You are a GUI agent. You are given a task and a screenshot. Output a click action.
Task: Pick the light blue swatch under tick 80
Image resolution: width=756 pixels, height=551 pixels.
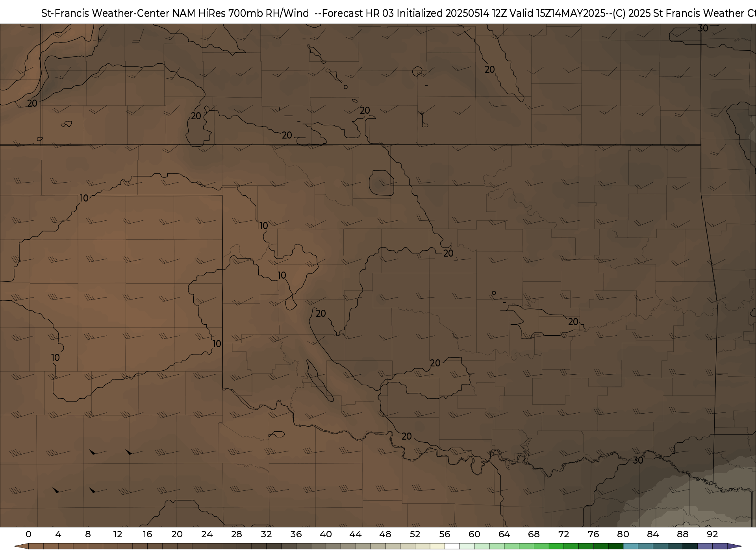coord(631,546)
